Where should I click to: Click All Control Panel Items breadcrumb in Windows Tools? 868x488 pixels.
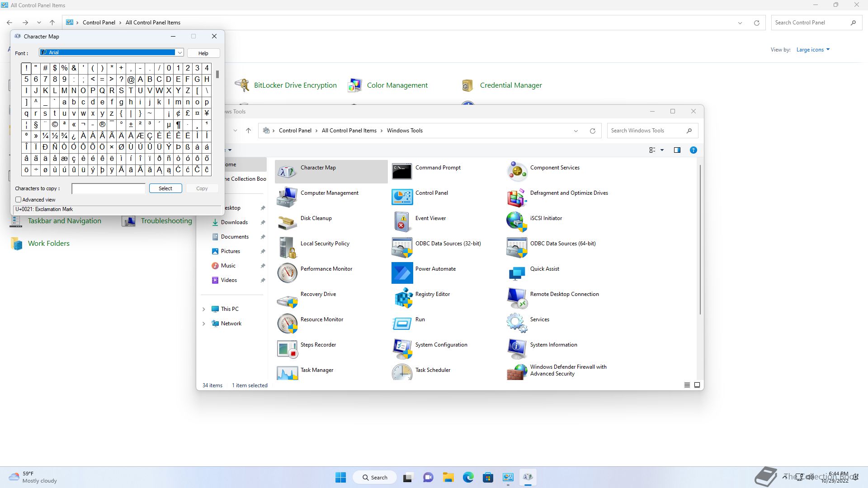[x=349, y=131]
